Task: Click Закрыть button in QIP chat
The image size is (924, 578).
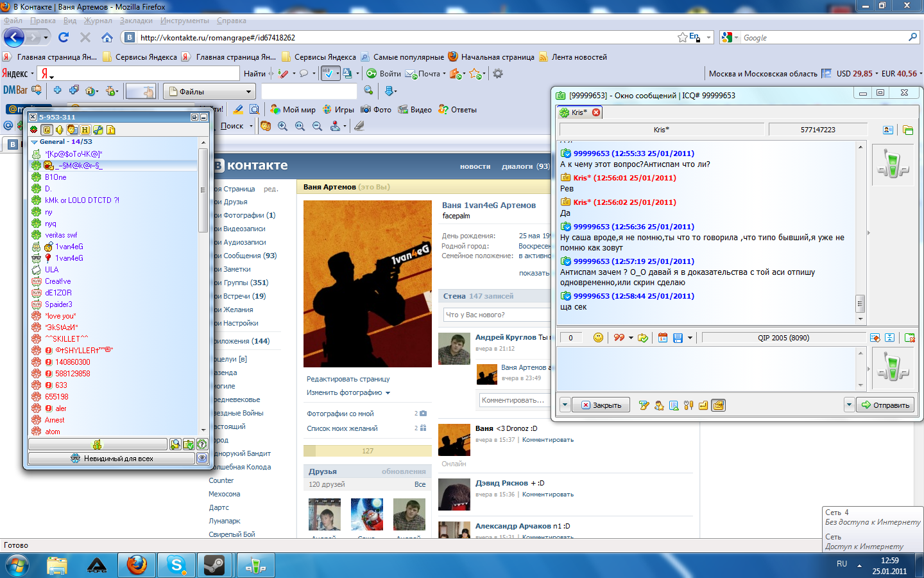Action: click(x=601, y=405)
